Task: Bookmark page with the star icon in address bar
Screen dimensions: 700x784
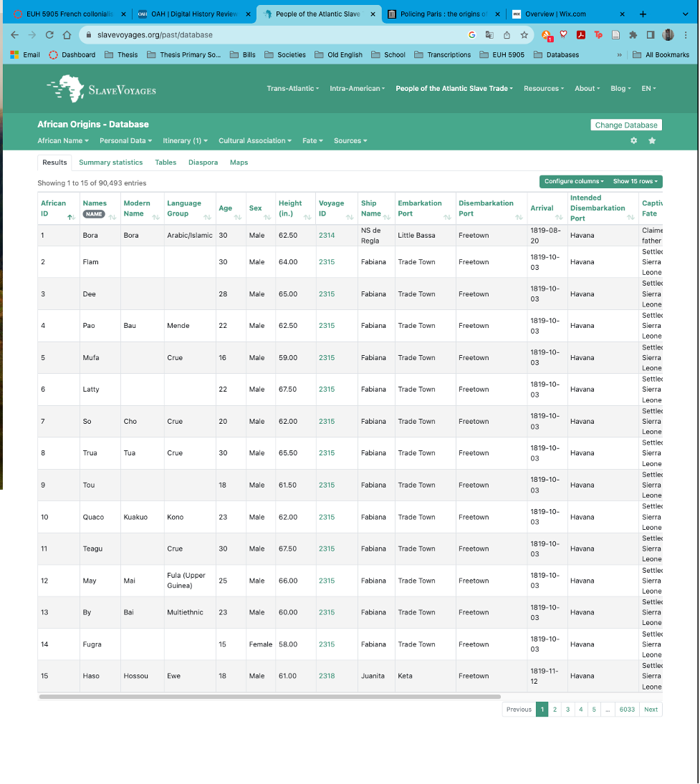Action: click(x=524, y=35)
